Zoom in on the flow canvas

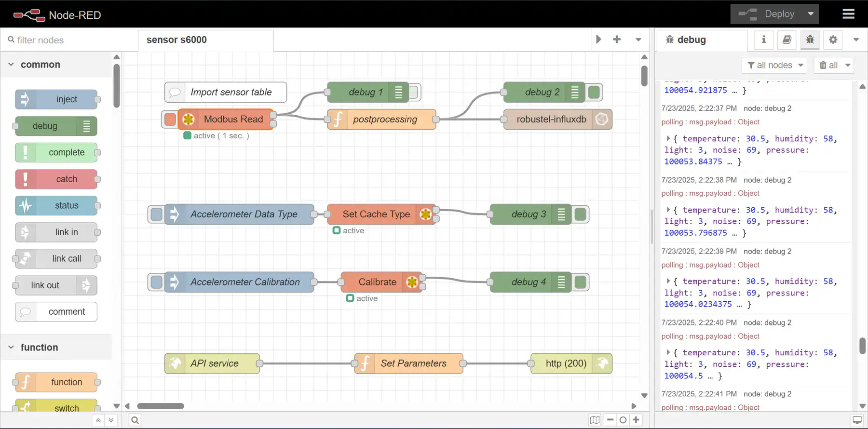click(636, 420)
